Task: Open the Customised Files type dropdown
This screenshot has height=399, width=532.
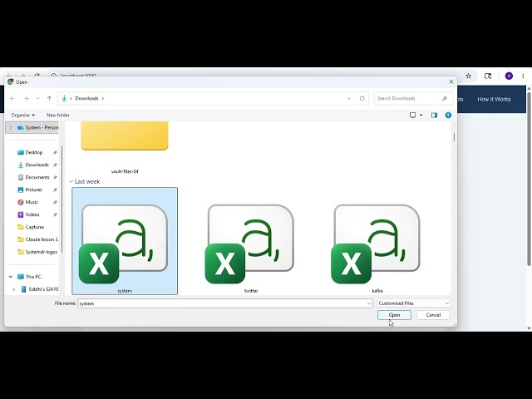Action: [x=414, y=303]
